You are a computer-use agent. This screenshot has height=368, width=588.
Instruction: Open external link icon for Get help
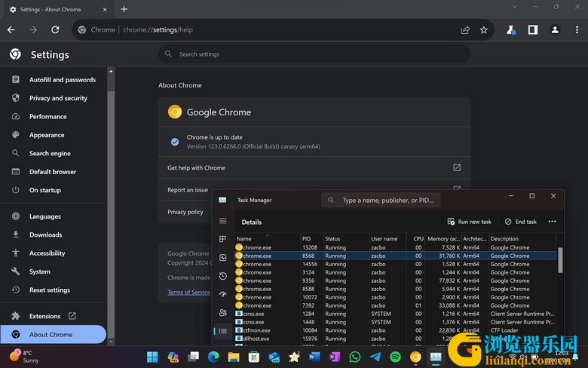pyautogui.click(x=456, y=167)
